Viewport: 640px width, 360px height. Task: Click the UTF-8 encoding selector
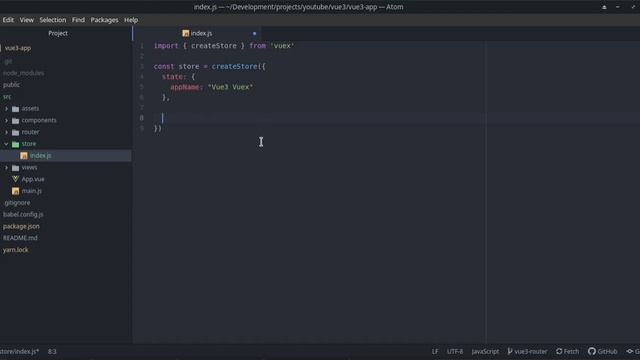click(x=455, y=351)
